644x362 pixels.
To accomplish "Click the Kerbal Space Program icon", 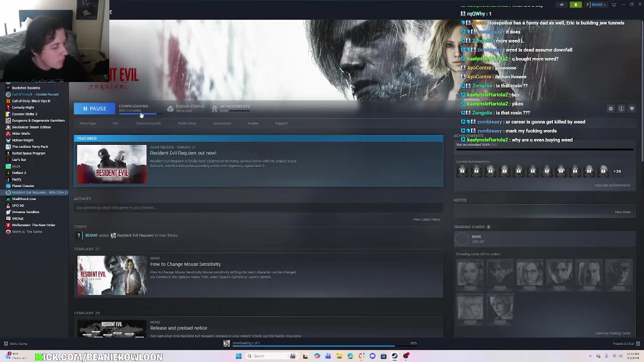I will 8,153.
